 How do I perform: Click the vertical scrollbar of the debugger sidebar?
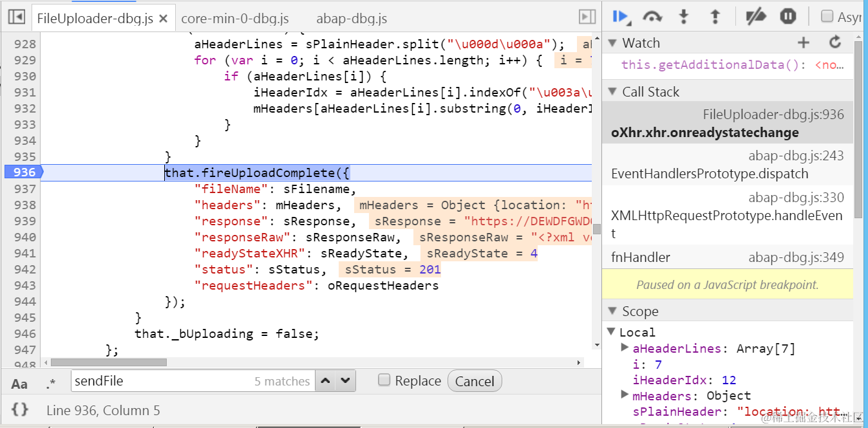click(858, 129)
